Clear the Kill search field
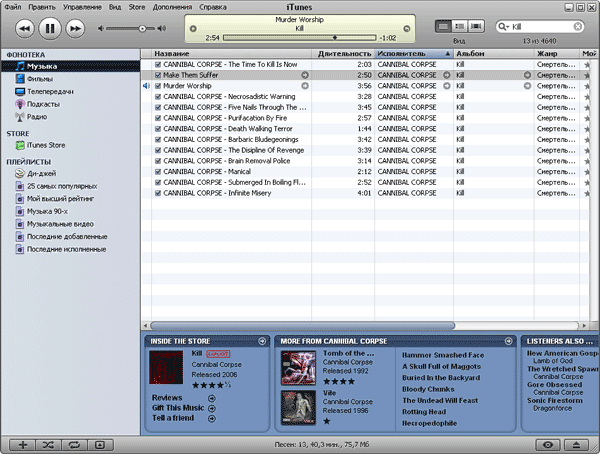600x454 pixels. (x=578, y=26)
